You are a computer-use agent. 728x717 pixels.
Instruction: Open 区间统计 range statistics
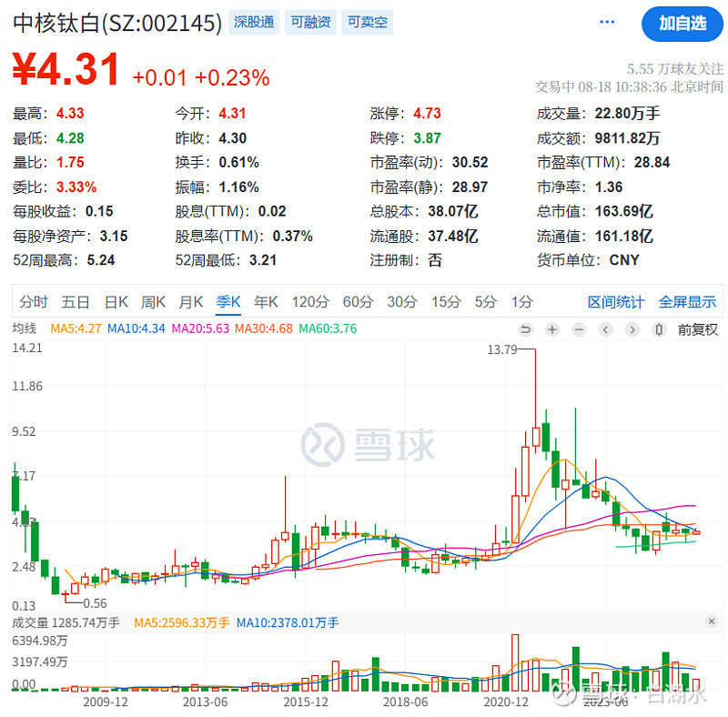(616, 302)
